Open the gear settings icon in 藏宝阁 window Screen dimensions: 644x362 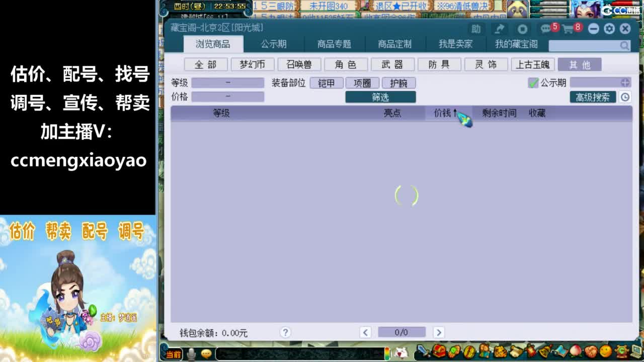coord(609,29)
